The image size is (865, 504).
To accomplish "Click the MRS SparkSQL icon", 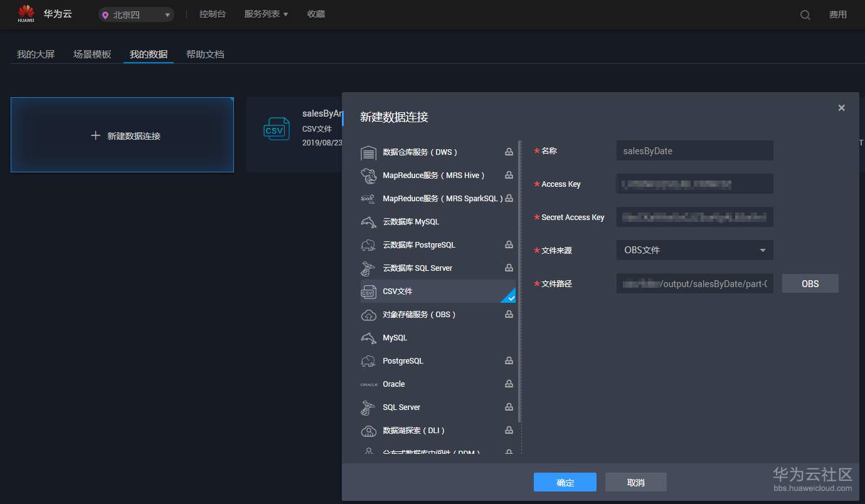I will tap(368, 199).
